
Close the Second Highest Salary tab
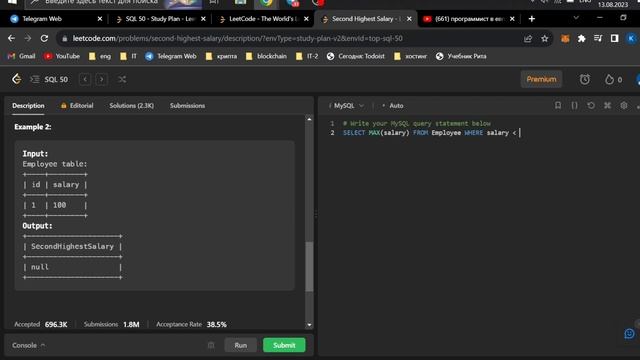pyautogui.click(x=409, y=19)
